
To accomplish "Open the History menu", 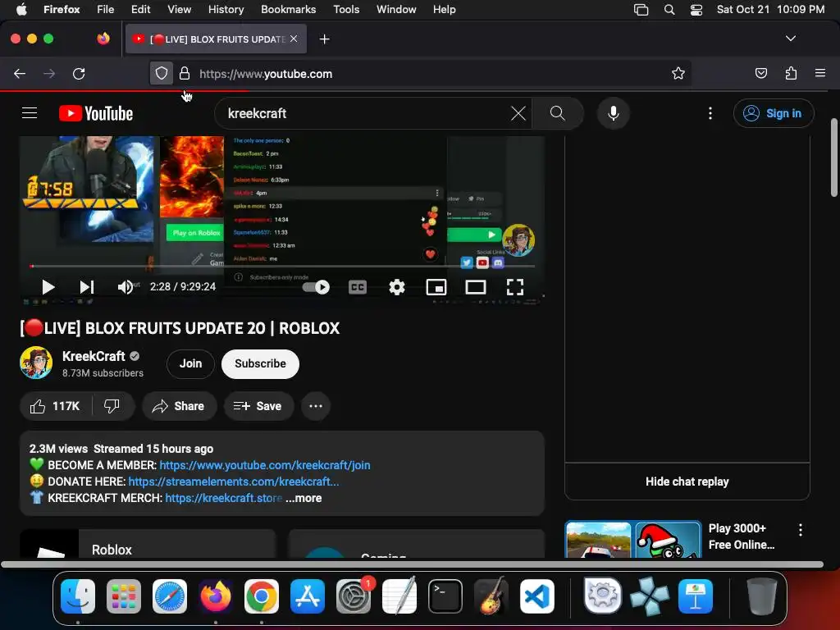I will point(226,9).
